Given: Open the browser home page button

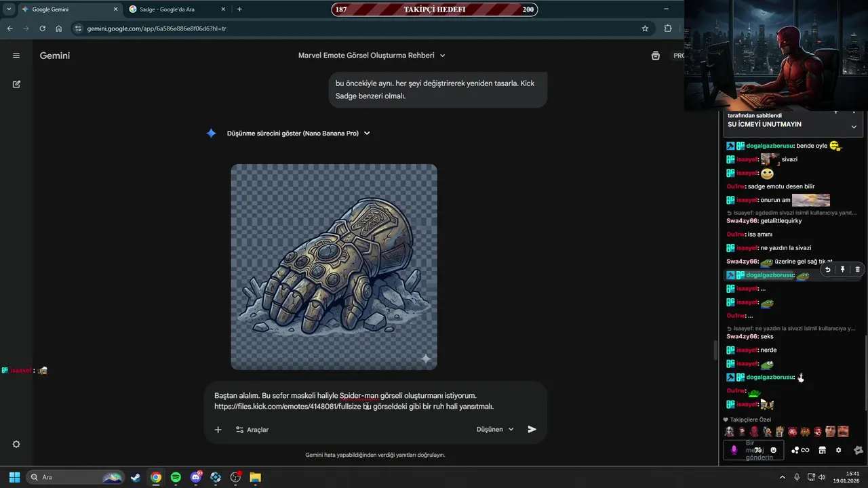Looking at the screenshot, I should point(59,28).
